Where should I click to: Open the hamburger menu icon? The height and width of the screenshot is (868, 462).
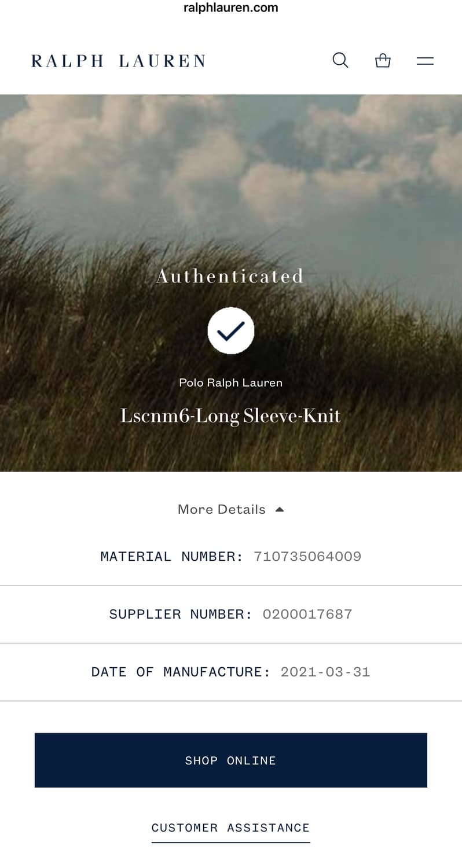[425, 61]
